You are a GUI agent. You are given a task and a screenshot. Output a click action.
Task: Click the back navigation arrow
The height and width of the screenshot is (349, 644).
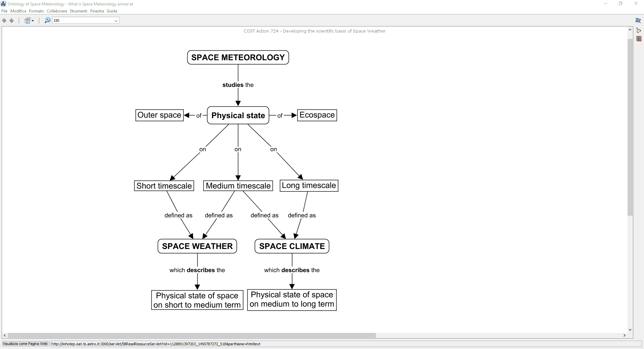[x=4, y=20]
